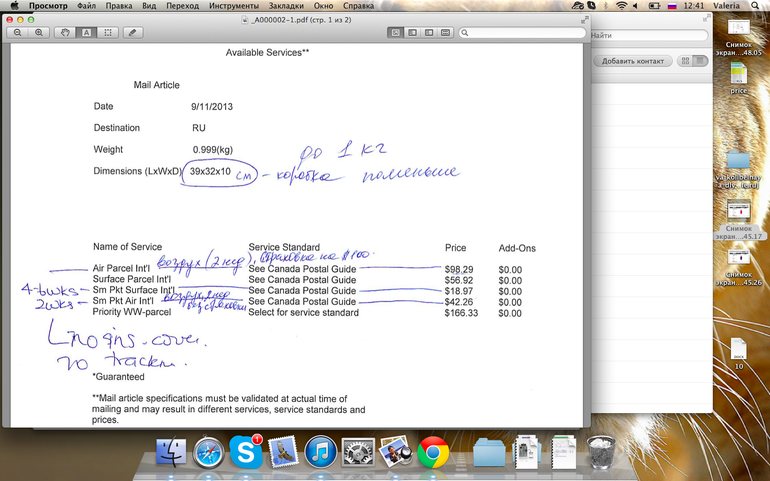This screenshot has height=481, width=770.
Task: Open the Wi-Fi status menu
Action: (620, 6)
